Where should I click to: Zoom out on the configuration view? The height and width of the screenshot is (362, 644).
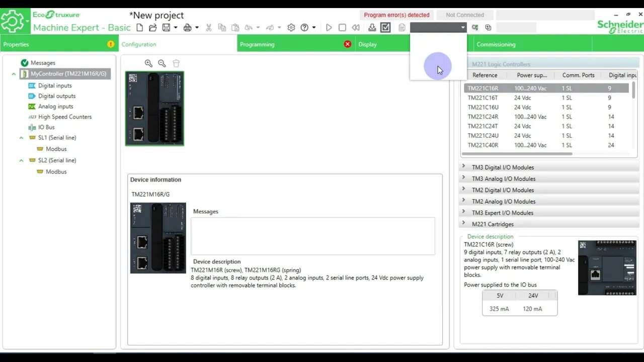click(162, 63)
